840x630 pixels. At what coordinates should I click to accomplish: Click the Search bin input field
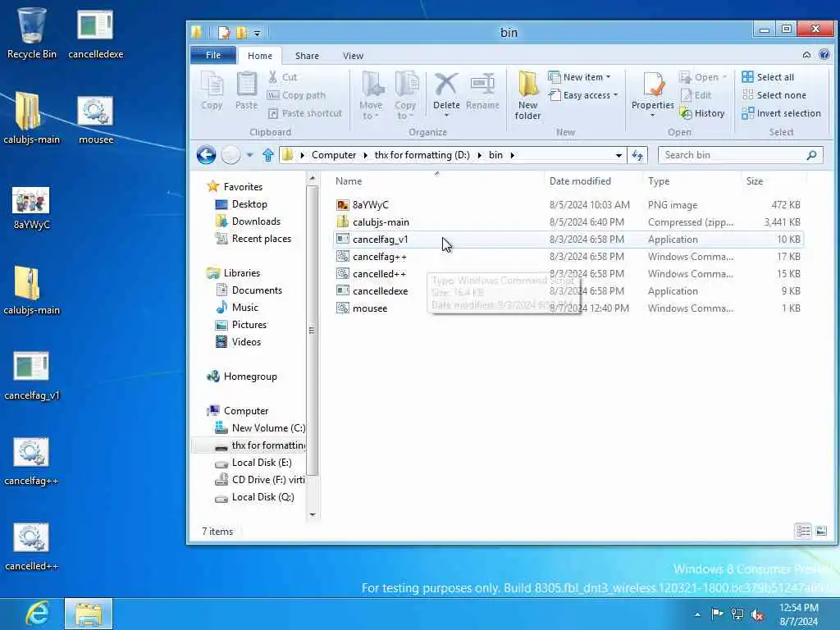coord(740,155)
